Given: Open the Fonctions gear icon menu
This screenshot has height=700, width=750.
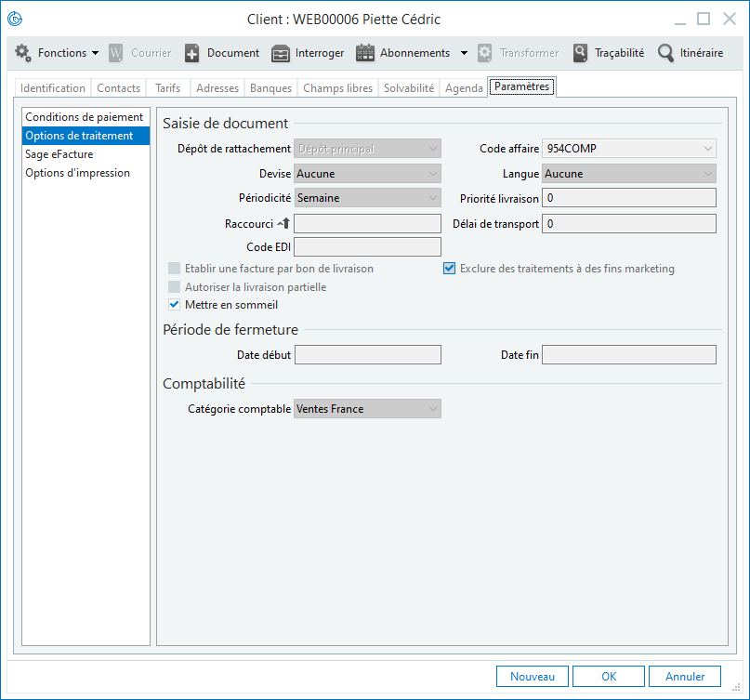Looking at the screenshot, I should 23,53.
